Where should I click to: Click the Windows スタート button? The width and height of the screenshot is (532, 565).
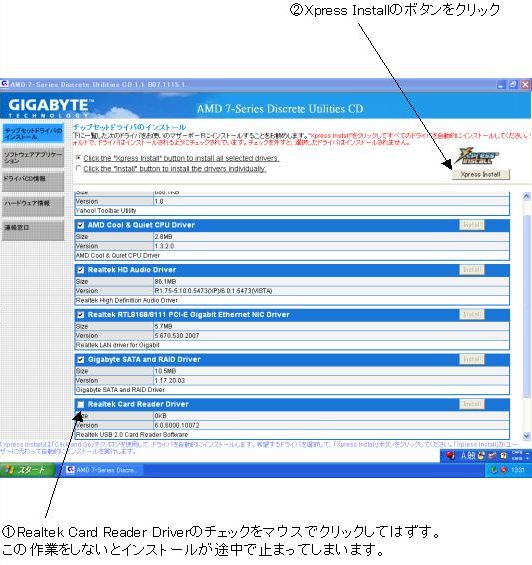pyautogui.click(x=27, y=470)
